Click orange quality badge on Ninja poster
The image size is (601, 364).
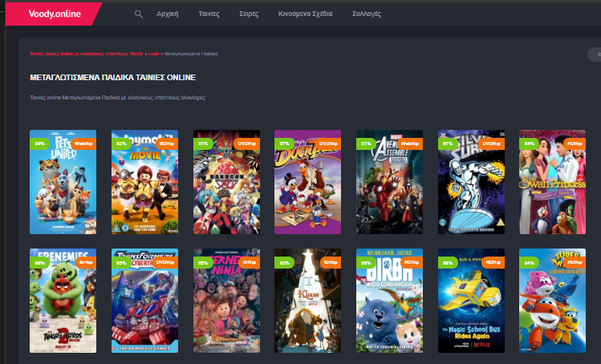tap(249, 262)
